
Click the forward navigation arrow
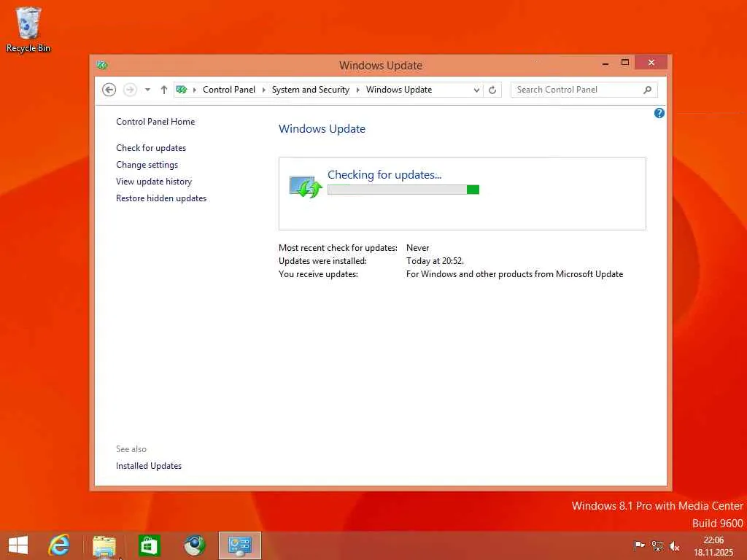point(130,90)
